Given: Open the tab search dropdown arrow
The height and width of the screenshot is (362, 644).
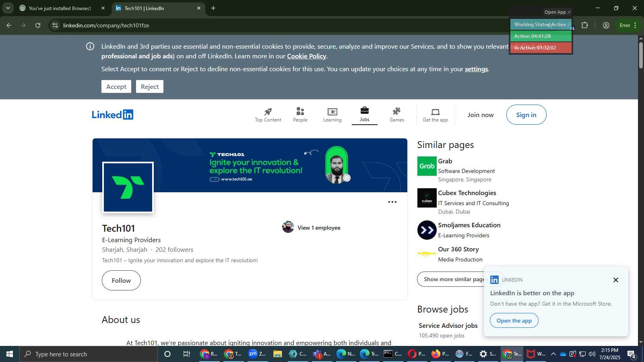Looking at the screenshot, I should click(8, 8).
